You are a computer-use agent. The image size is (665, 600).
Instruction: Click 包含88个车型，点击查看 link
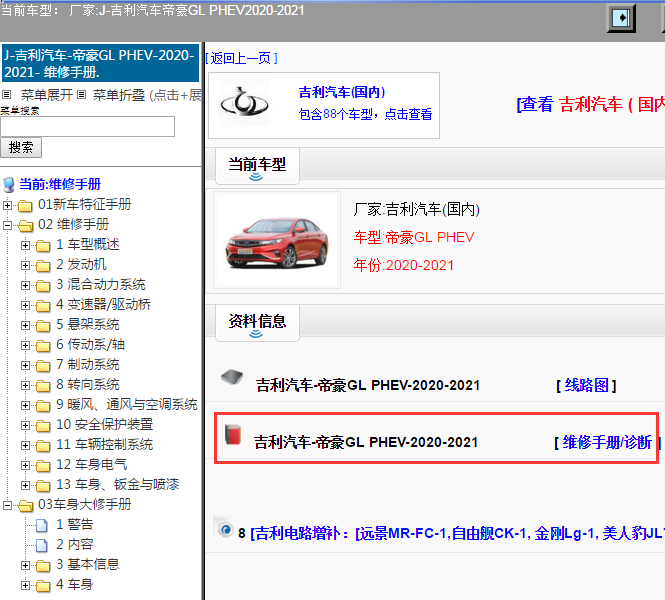pos(365,114)
